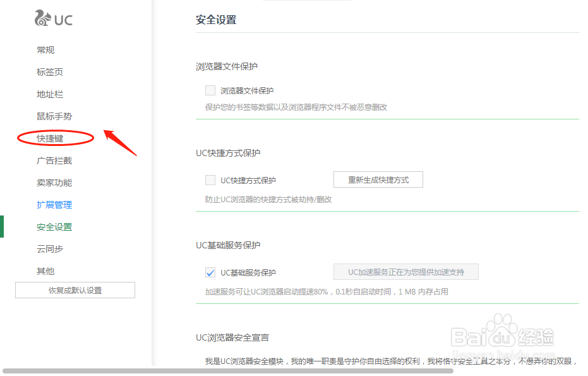Image resolution: width=588 pixels, height=376 pixels.
Task: Select 鼠标手势 in the sidebar
Action: [54, 116]
